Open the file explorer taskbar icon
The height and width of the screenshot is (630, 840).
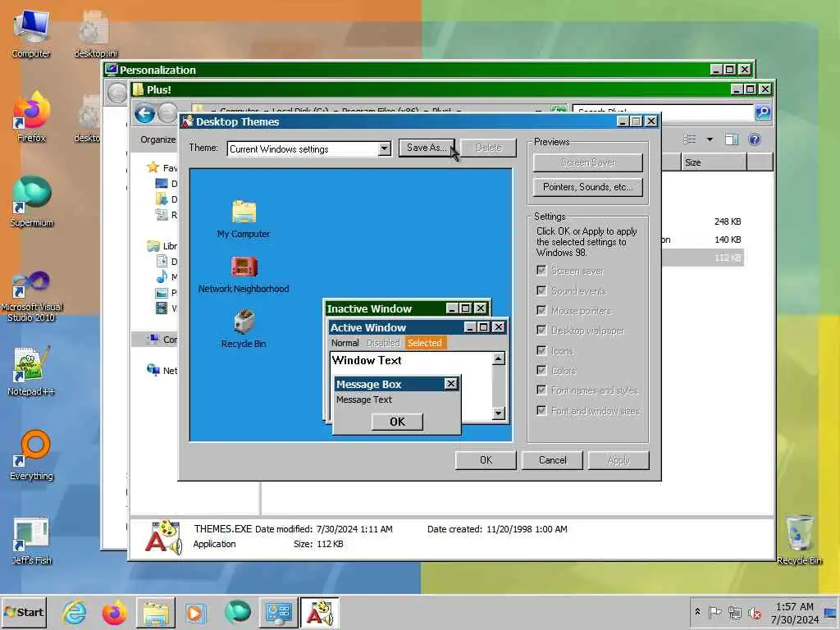click(155, 613)
